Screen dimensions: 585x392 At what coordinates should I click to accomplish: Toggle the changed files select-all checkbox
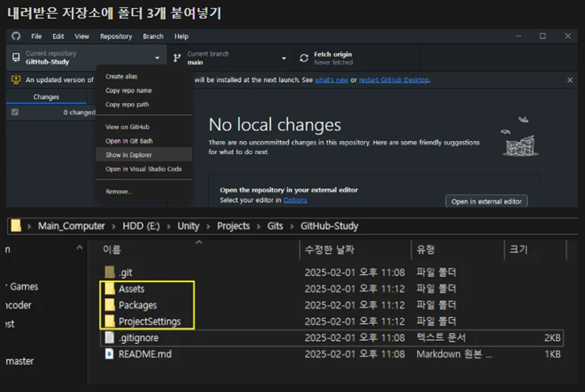(x=15, y=112)
